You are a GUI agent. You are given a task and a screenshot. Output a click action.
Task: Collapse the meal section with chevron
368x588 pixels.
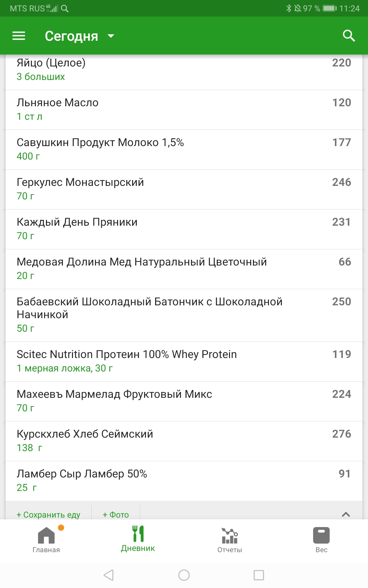point(346,514)
